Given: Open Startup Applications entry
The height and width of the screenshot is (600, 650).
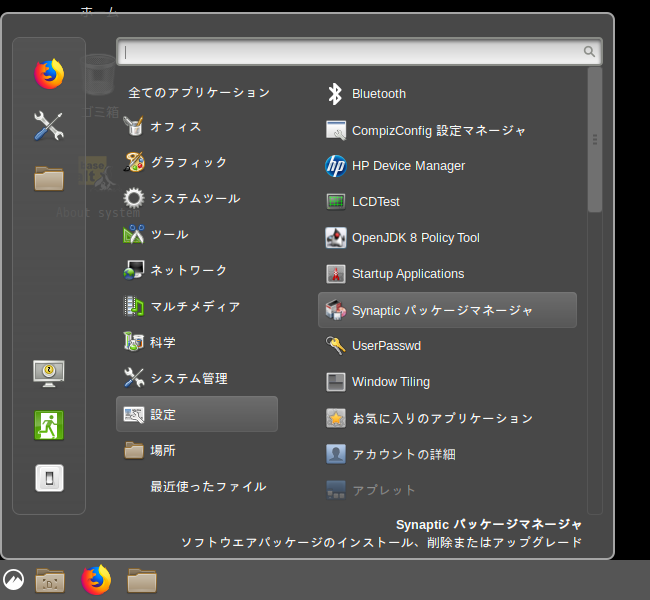Looking at the screenshot, I should click(x=447, y=274).
